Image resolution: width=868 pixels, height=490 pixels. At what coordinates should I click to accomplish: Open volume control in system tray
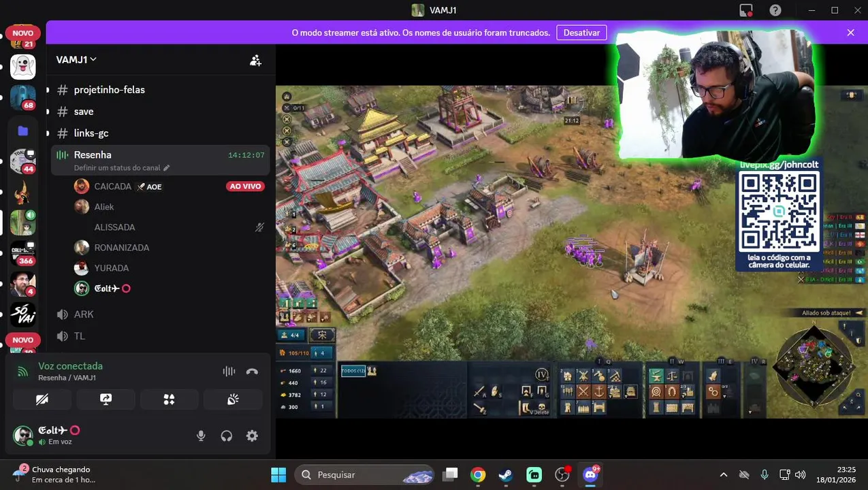click(x=801, y=475)
